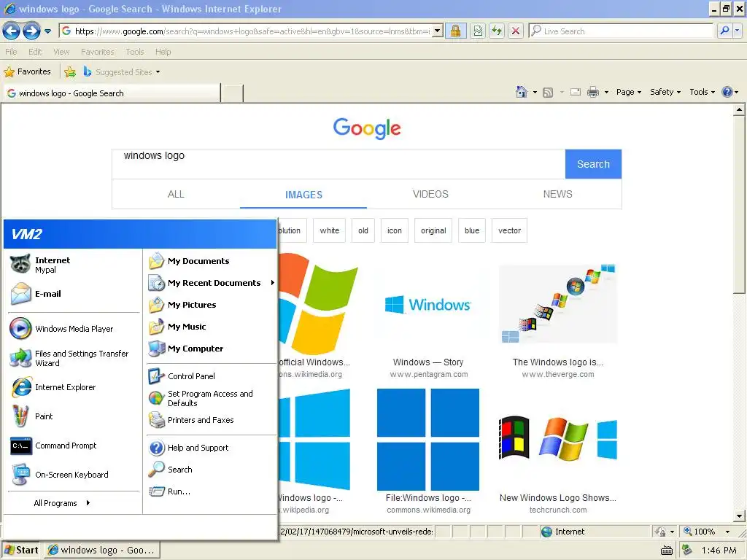Switch to the NEWS tab

pos(558,194)
